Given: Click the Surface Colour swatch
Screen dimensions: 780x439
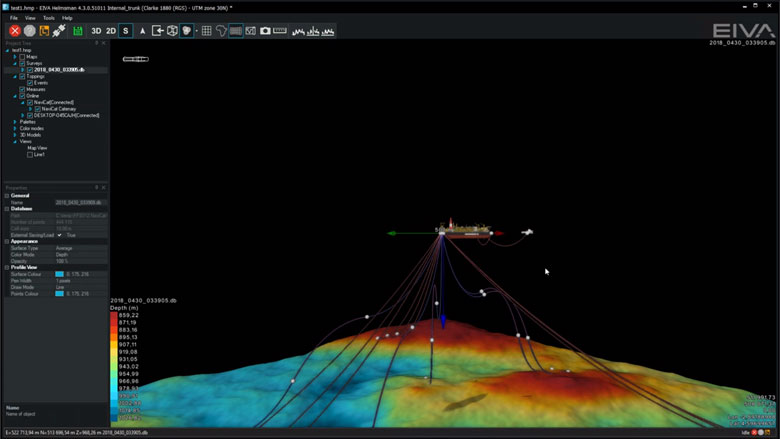Looking at the screenshot, I should tap(60, 273).
